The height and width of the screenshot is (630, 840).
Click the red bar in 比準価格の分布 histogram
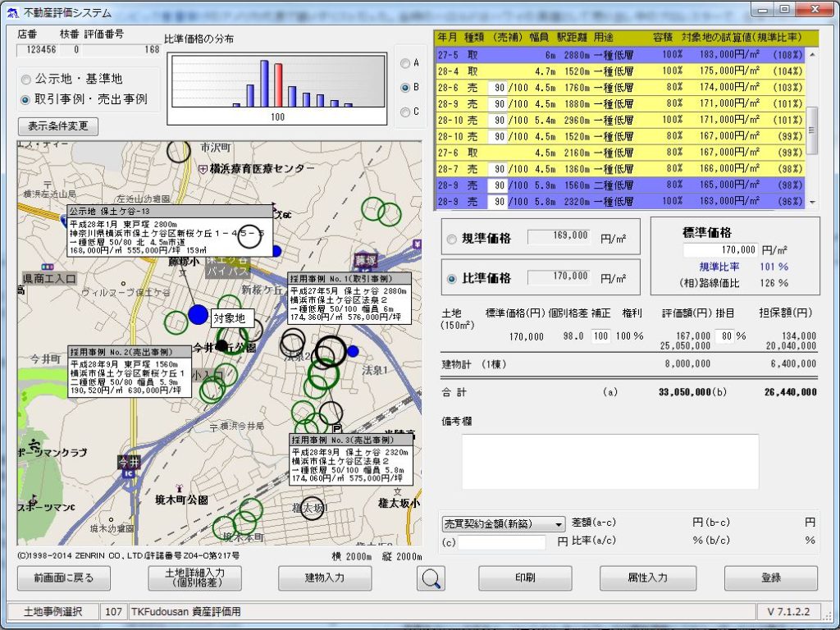278,85
